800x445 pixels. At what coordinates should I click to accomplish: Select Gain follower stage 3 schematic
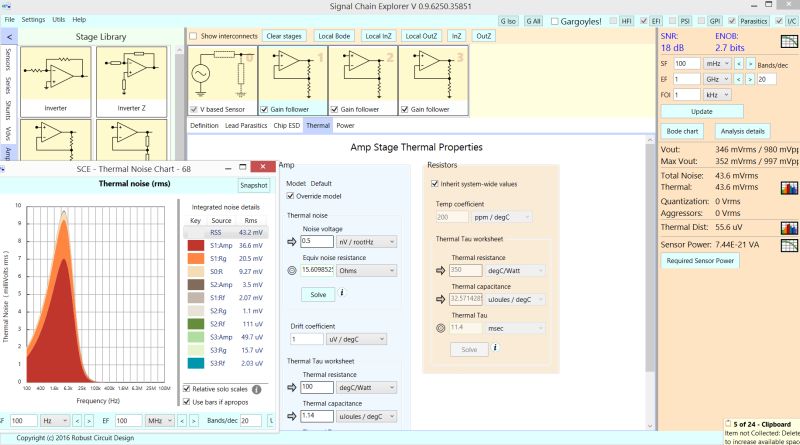433,75
